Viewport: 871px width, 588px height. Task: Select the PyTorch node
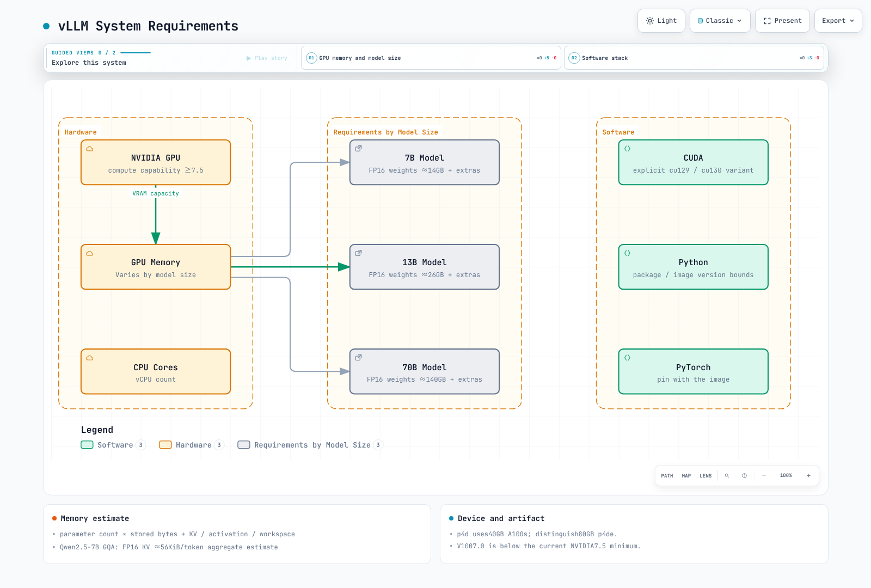694,371
